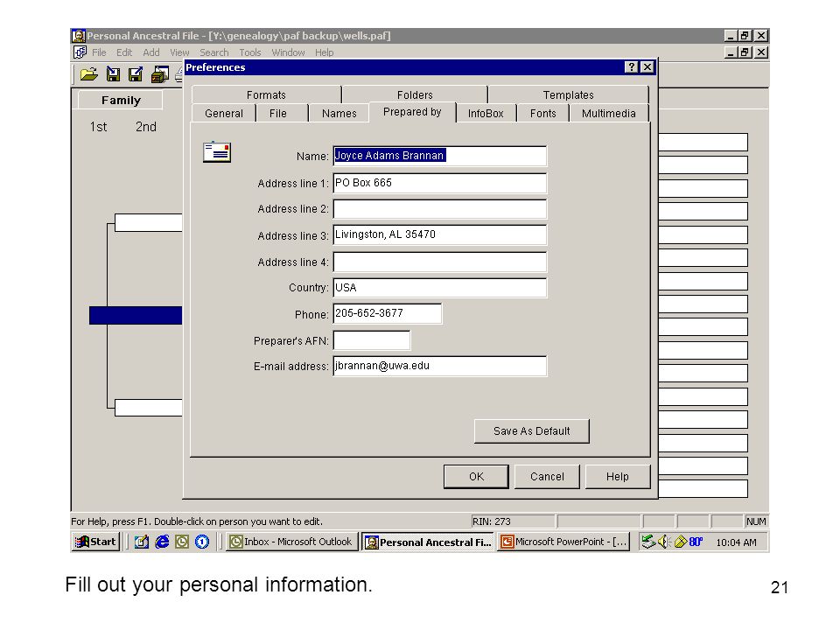This screenshot has height=630, width=840.
Task: Open the Tools menu
Action: [x=249, y=52]
